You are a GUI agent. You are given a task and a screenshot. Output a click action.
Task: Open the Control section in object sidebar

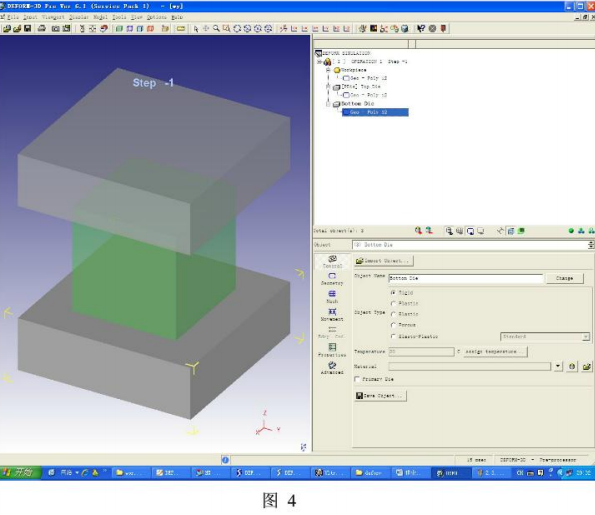tap(332, 261)
